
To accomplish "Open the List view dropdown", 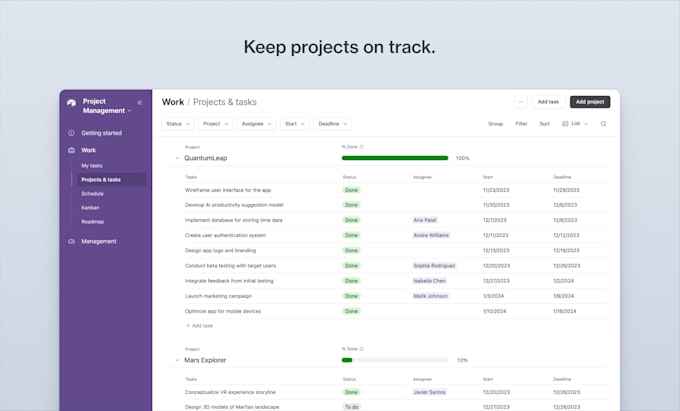I will (x=575, y=124).
